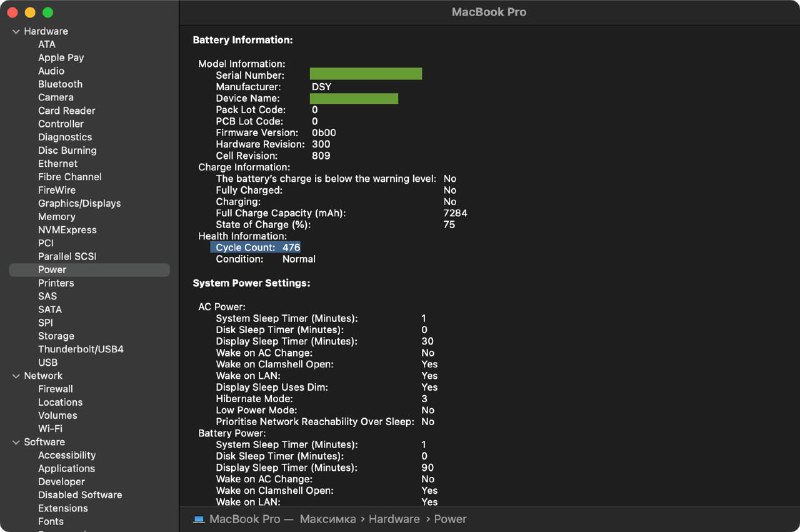Show Bluetooth hardware details

(60, 84)
